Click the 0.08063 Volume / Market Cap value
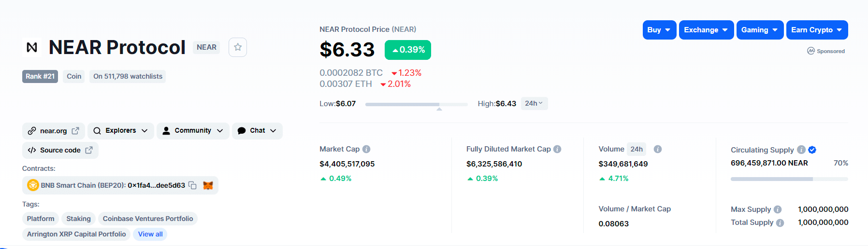Viewport: 868px width, 249px height. tap(613, 224)
